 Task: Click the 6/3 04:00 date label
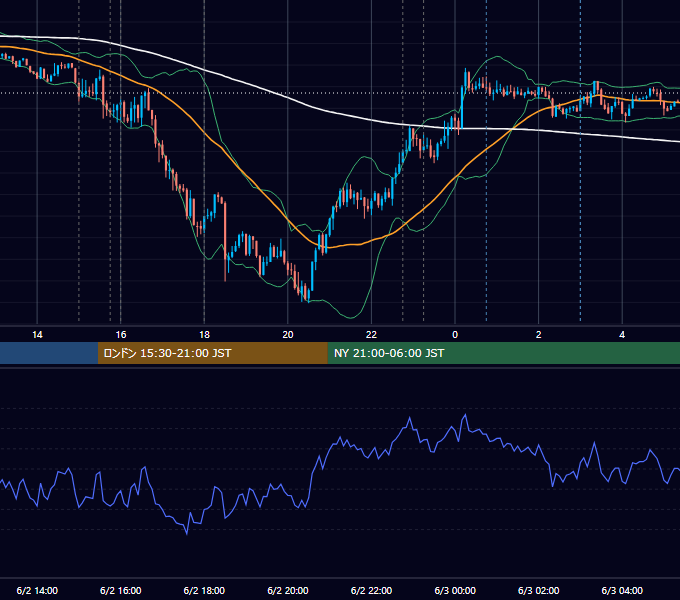click(x=622, y=590)
